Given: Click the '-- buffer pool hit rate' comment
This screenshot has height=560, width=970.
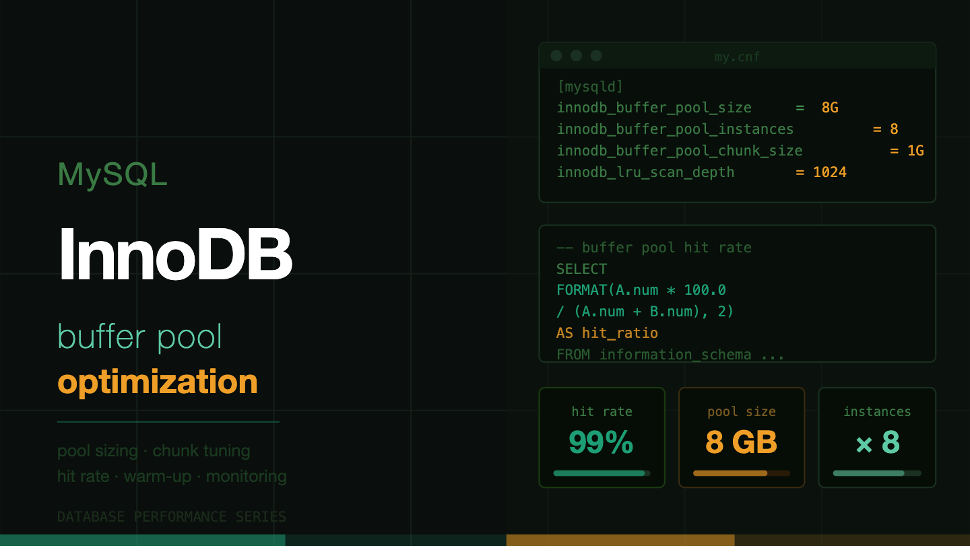Looking at the screenshot, I should [x=654, y=248].
